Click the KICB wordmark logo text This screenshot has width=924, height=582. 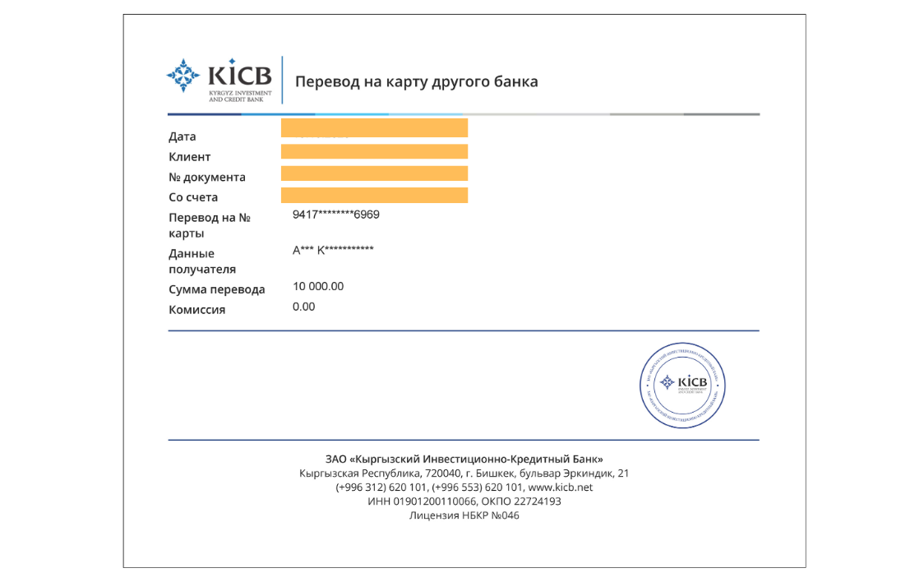(238, 76)
